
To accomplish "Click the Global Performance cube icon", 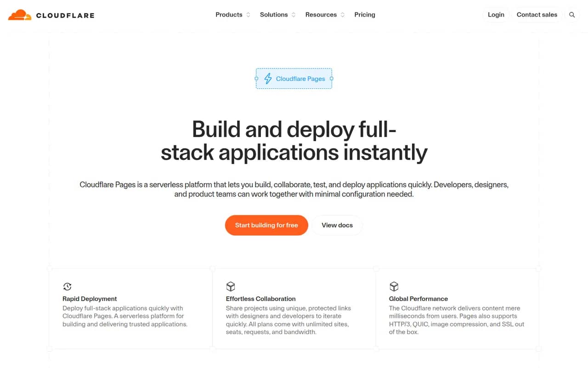I will tap(394, 287).
